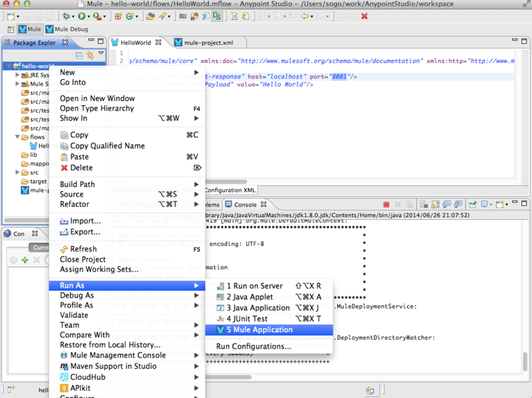Open the Debug As submenu
532x398 pixels.
[x=127, y=295]
